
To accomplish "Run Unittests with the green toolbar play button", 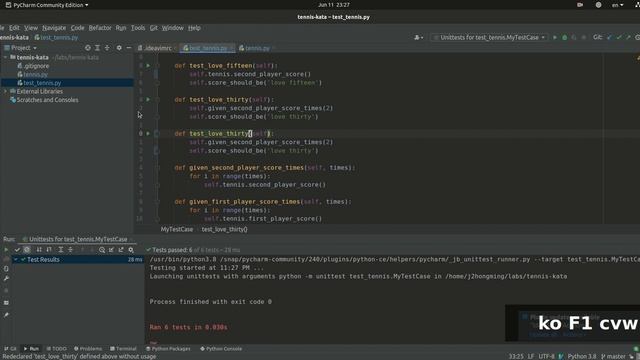I will (555, 37).
